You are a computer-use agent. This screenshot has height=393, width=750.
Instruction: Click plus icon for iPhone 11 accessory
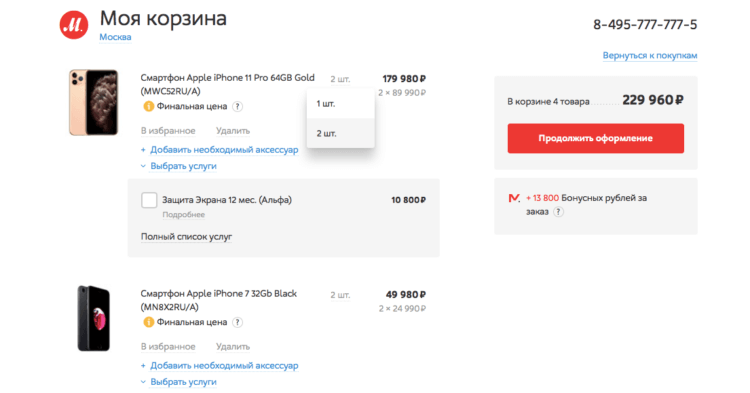pos(143,150)
